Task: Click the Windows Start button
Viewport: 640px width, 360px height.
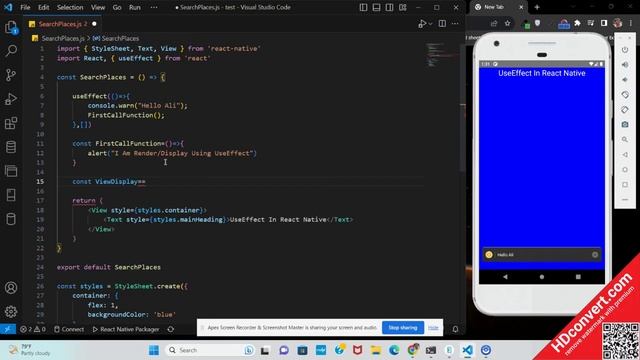Action: [x=154, y=350]
